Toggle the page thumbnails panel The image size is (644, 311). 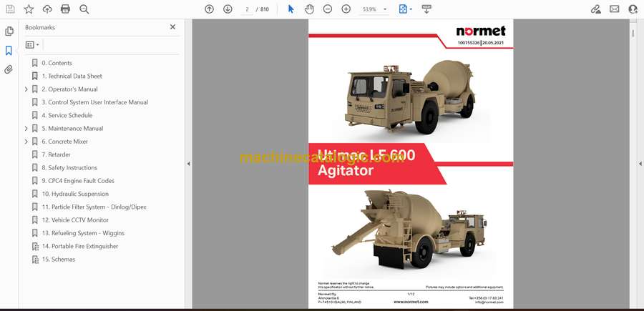tap(9, 31)
